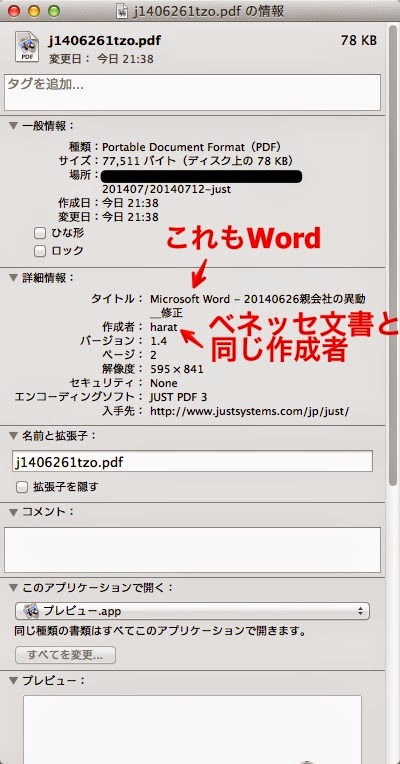
Task: Click the yellow minimize window button
Action: (34, 11)
